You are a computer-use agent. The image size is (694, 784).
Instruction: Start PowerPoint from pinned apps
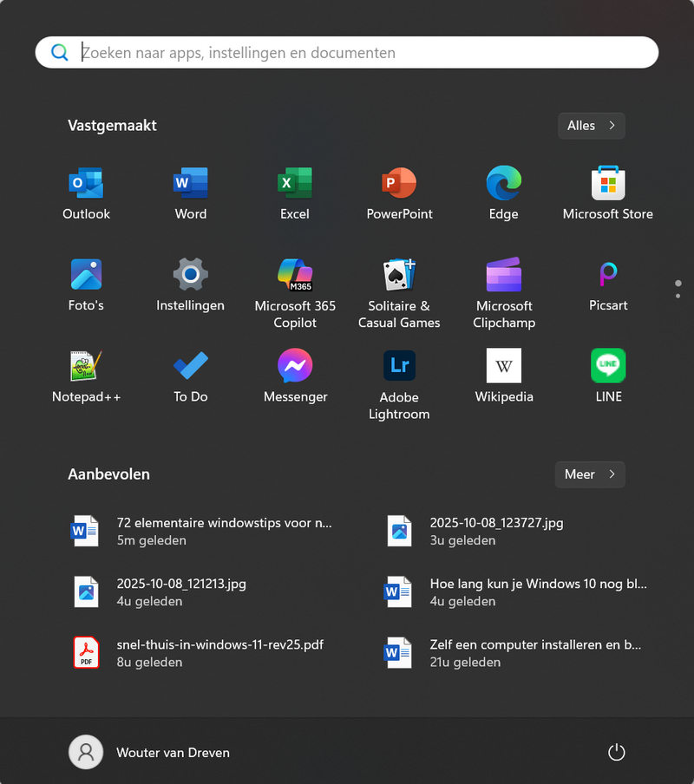pos(399,184)
